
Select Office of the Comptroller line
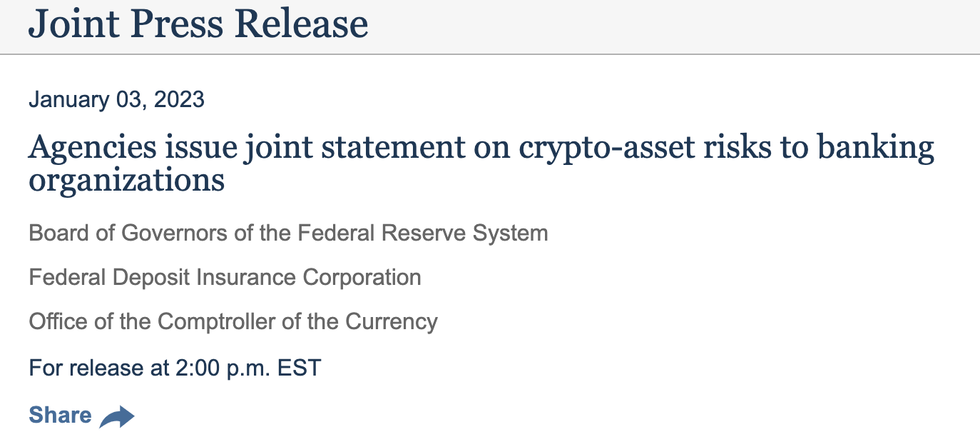pos(233,321)
